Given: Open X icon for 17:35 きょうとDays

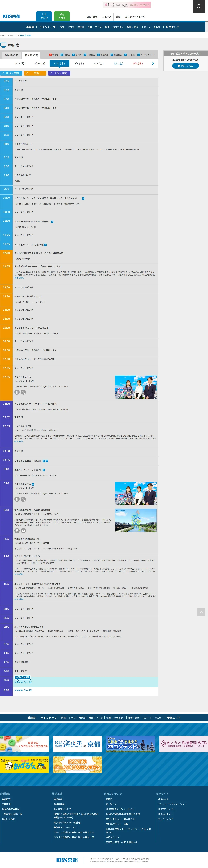Looking at the screenshot, I should (23, 392).
